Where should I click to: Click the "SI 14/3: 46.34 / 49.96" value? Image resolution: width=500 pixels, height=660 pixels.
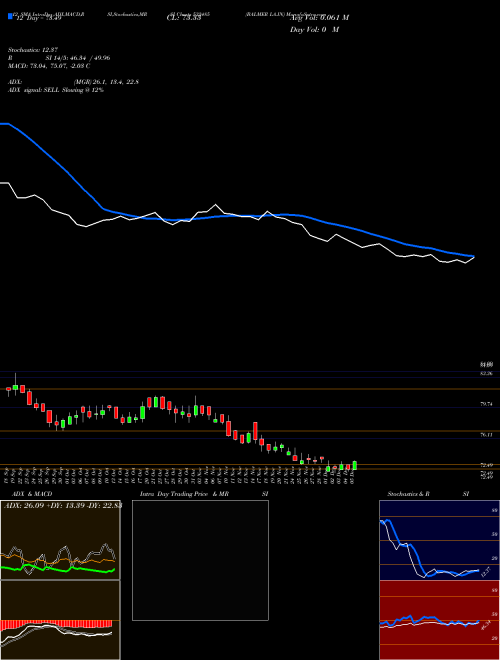point(78,58)
